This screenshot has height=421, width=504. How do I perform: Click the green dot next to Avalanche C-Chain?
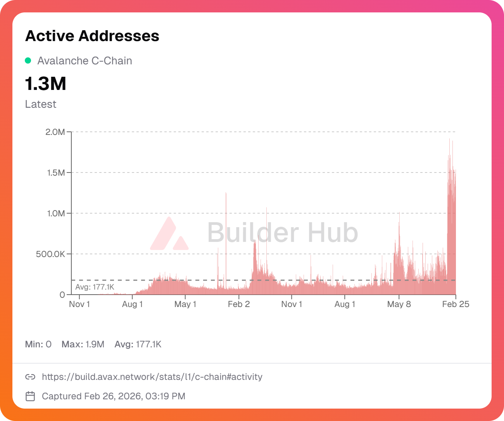(28, 60)
